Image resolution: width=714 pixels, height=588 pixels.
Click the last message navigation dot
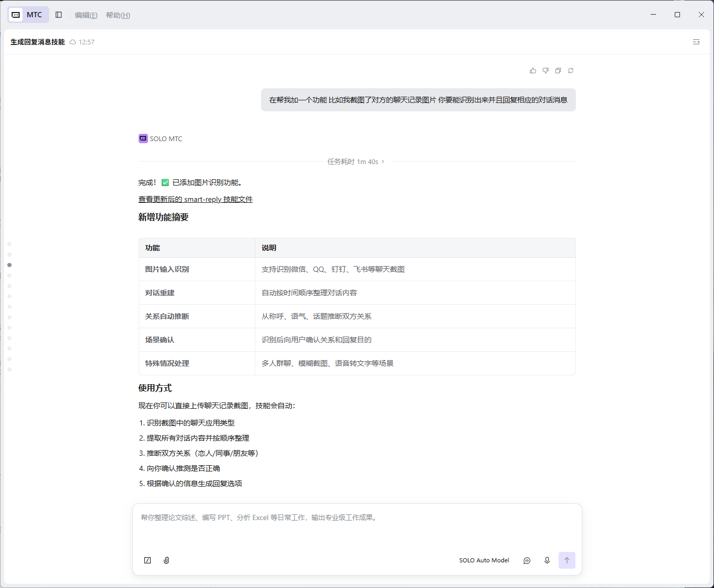click(x=9, y=370)
